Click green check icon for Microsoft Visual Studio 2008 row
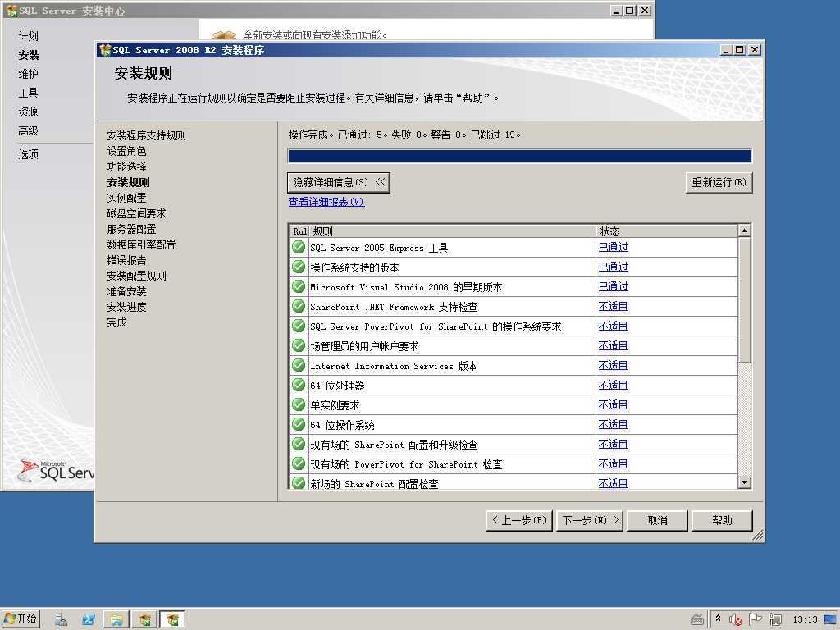 299,286
